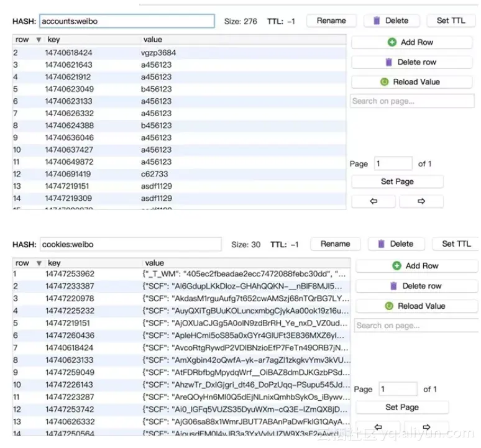Image resolution: width=481 pixels, height=448 pixels.
Task: Select cookie value starting with AmXgbin42oQwfA
Action: [246, 360]
